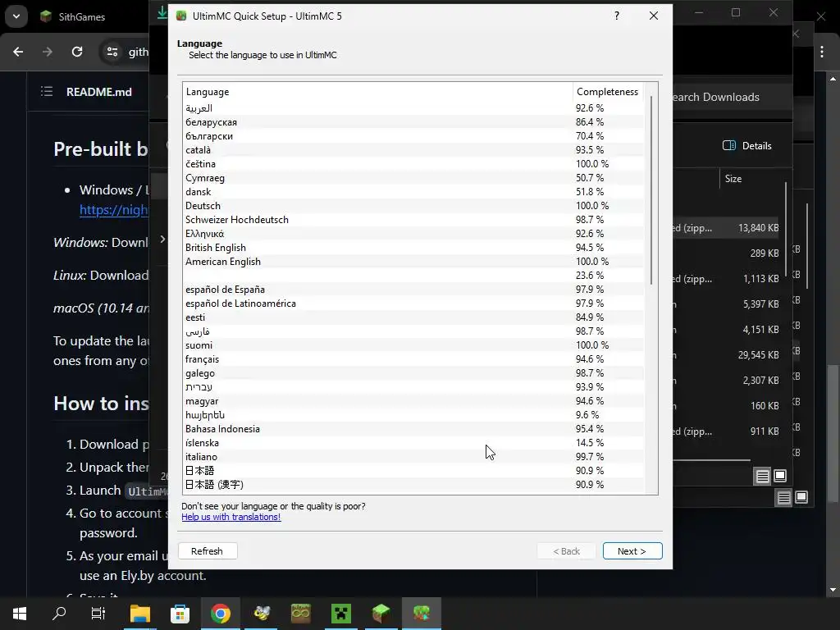Reload the browser page
This screenshot has width=840, height=630.
point(77,52)
